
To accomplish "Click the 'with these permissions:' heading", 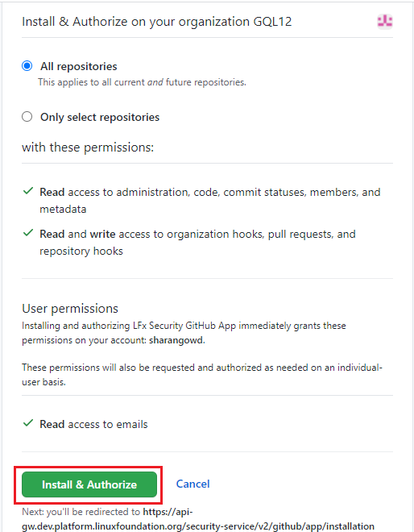I will [x=88, y=148].
